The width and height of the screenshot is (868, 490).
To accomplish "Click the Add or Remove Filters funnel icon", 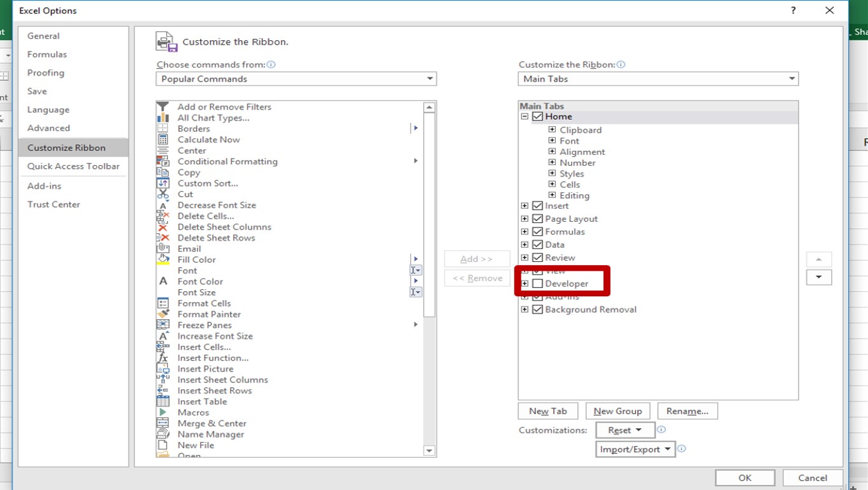I will click(163, 106).
